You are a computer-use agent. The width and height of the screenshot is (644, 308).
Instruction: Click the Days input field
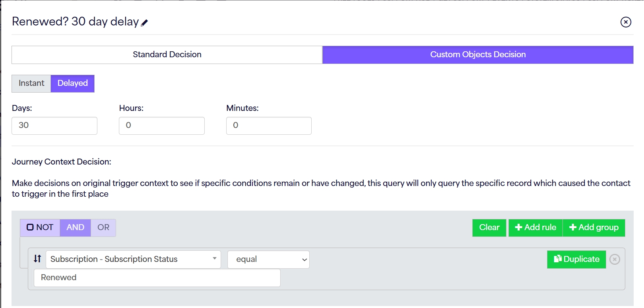(x=54, y=126)
